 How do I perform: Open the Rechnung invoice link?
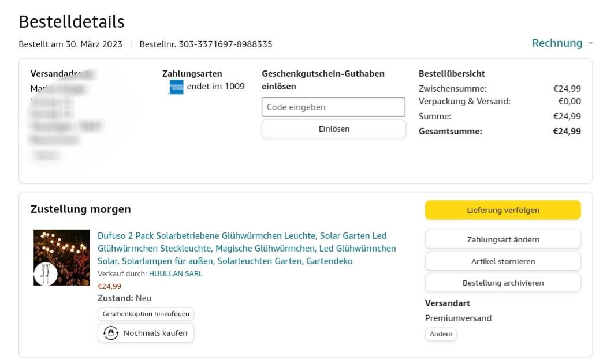[557, 43]
